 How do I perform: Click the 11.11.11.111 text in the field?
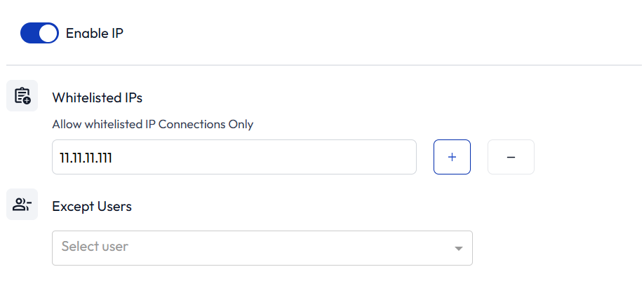[86, 158]
